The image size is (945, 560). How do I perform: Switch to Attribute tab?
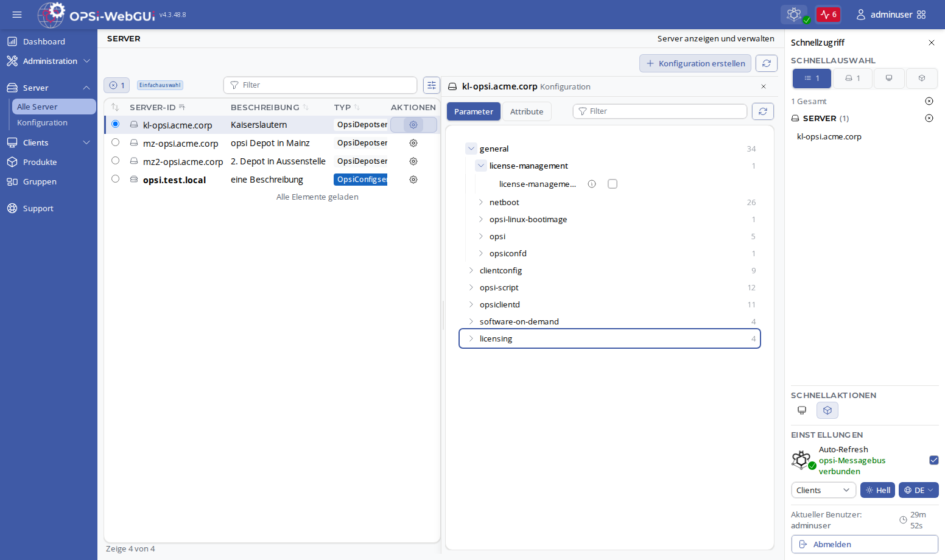click(527, 111)
